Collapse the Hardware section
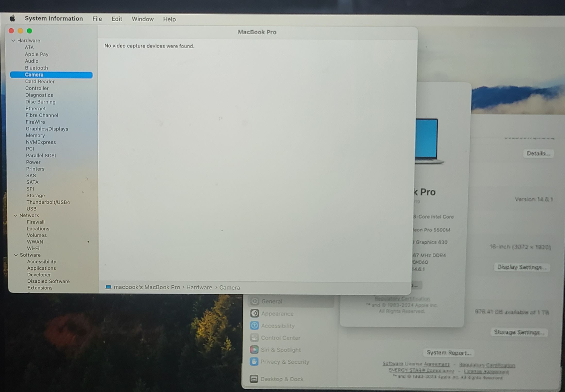Viewport: 565px width, 392px height. 13,41
